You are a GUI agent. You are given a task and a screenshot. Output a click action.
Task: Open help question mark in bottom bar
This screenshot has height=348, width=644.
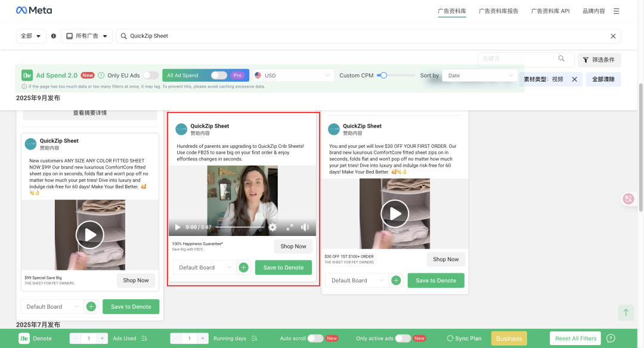pos(611,338)
